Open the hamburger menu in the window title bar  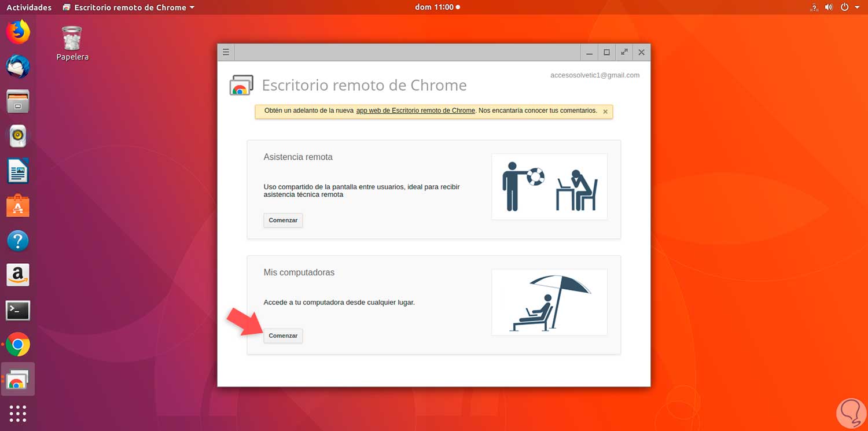point(226,52)
